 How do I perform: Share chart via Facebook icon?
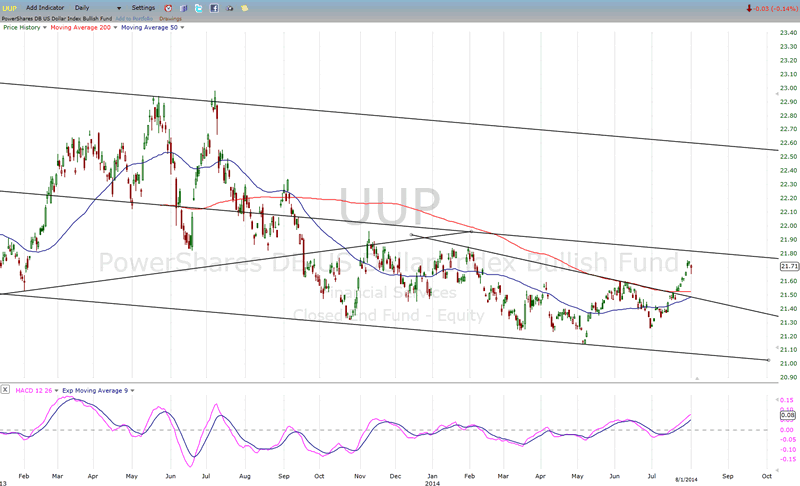214,8
